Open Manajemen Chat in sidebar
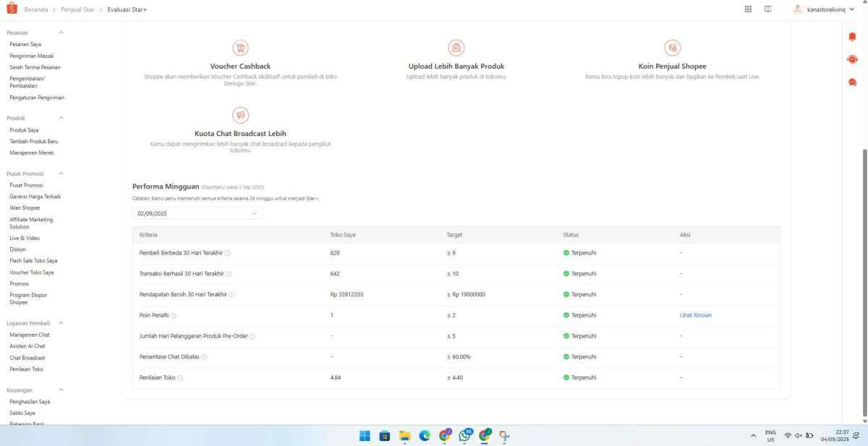This screenshot has height=446, width=868. (x=30, y=335)
